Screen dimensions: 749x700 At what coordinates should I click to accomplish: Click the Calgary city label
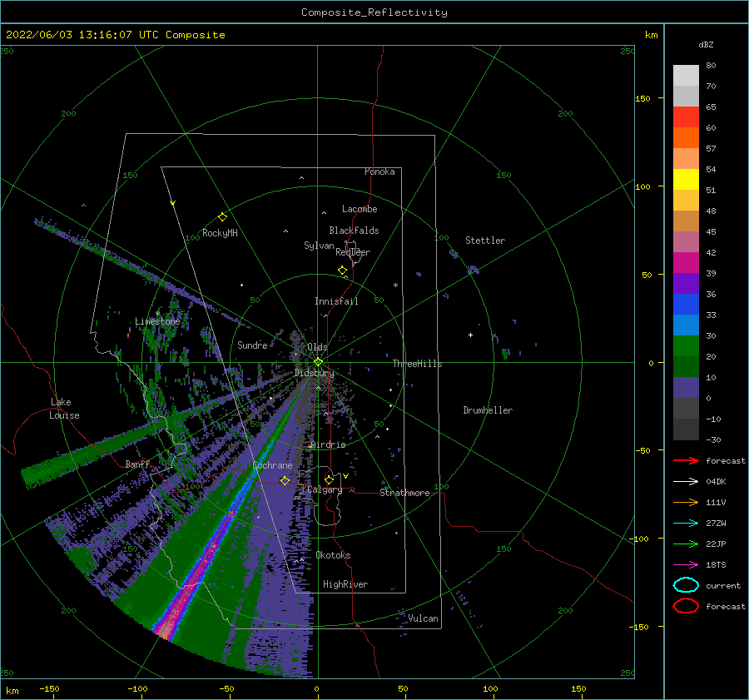click(x=325, y=489)
